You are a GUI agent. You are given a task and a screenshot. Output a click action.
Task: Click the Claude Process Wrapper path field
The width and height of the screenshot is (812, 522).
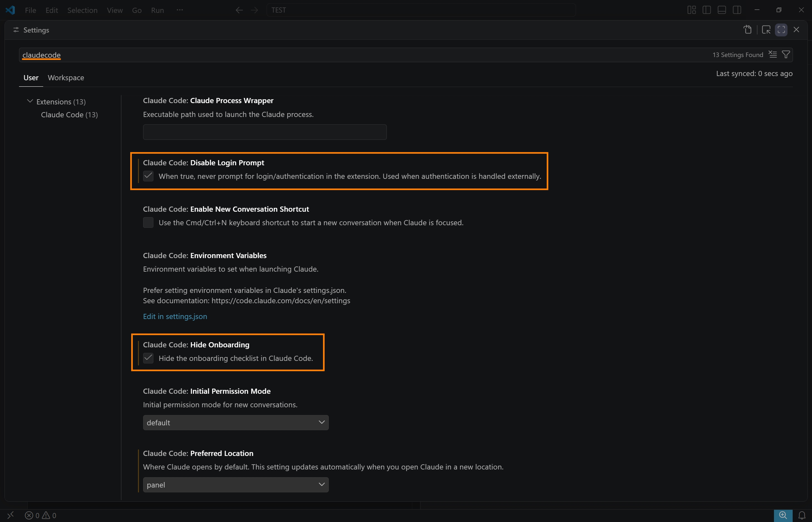265,132
